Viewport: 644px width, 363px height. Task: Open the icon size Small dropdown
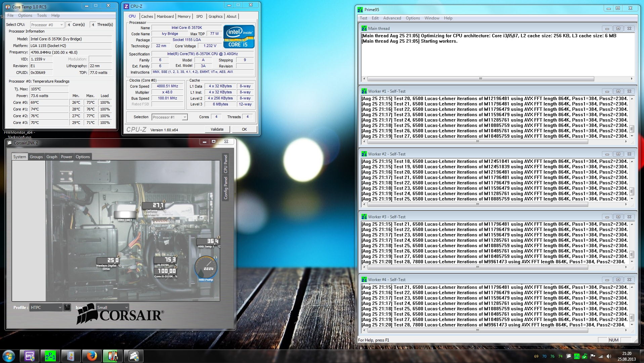click(113, 307)
